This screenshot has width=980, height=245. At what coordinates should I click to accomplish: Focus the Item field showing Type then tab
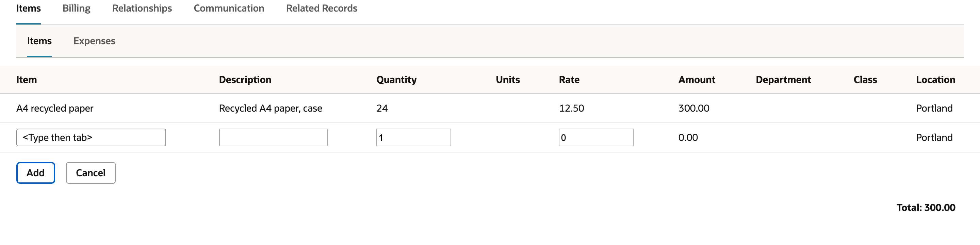click(x=91, y=138)
